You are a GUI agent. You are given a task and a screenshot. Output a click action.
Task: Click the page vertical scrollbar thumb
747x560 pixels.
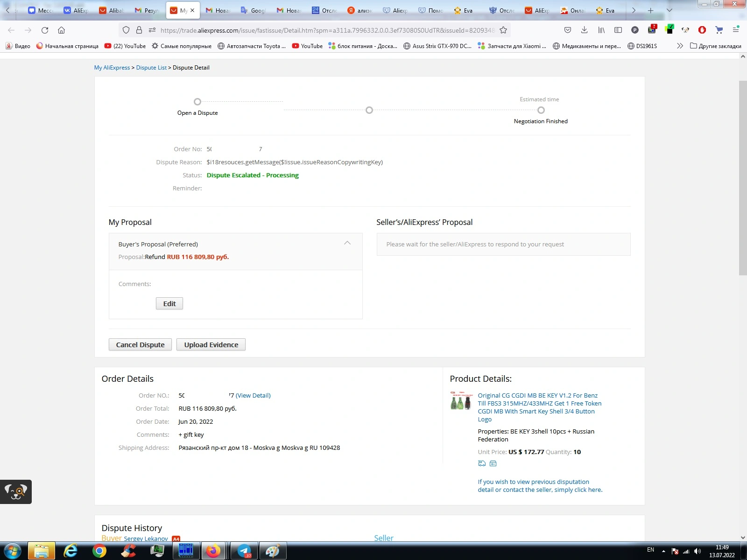[x=743, y=178]
